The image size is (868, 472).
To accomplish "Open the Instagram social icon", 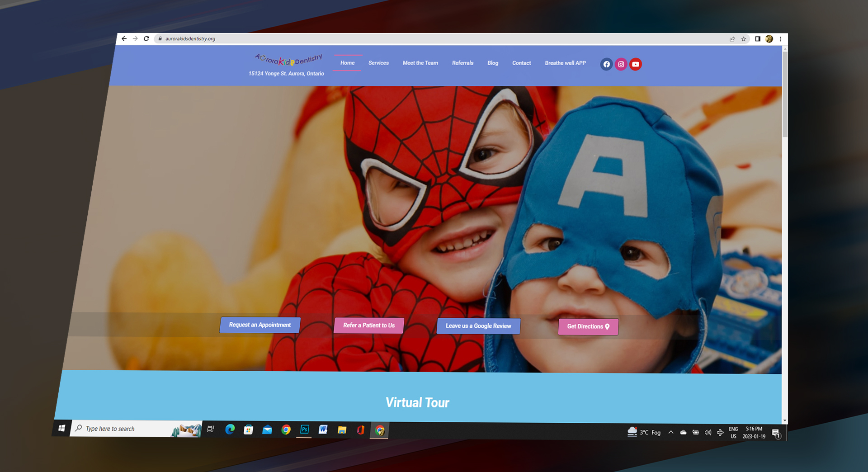I will (x=621, y=64).
